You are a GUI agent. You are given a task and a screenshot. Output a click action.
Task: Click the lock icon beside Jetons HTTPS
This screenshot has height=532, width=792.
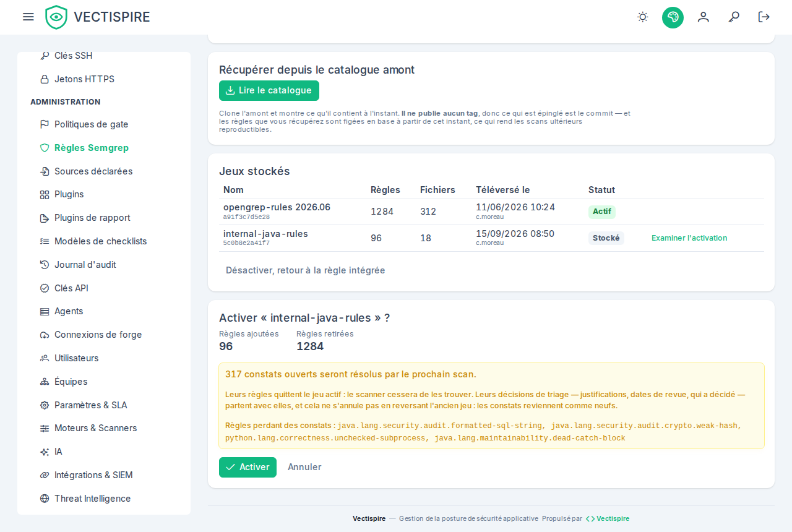pyautogui.click(x=45, y=79)
